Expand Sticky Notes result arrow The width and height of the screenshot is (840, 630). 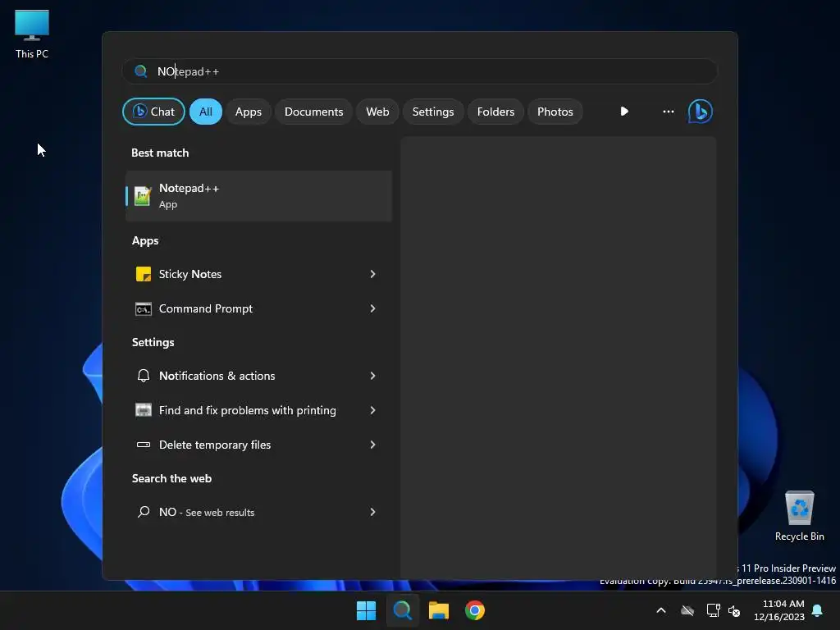pos(373,274)
